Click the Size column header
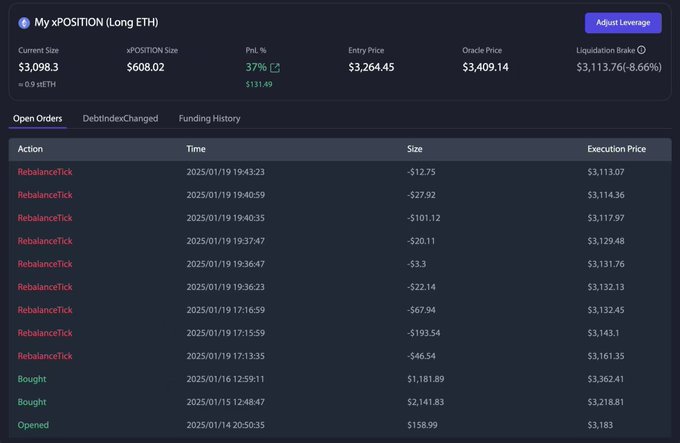Image resolution: width=680 pixels, height=443 pixels. [x=415, y=149]
